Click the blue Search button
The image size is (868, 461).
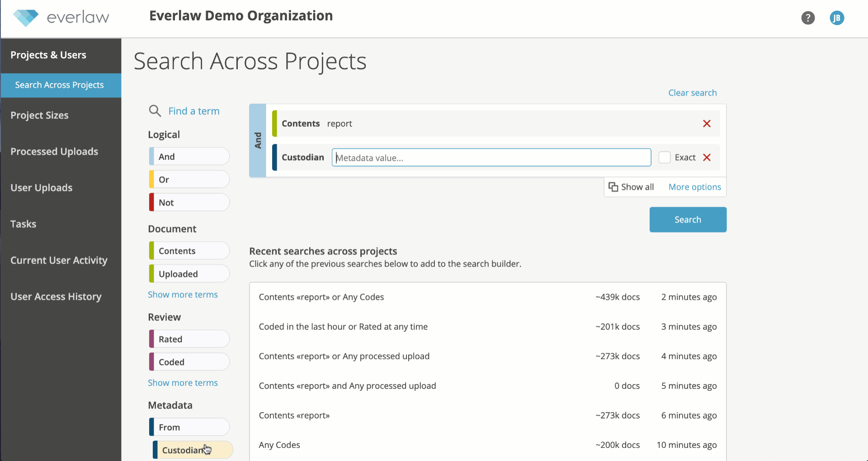(688, 220)
